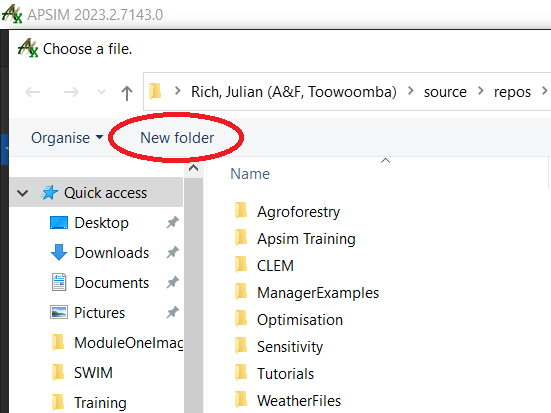Collapse the Quick access tree node
Image resolution: width=551 pixels, height=413 pixels.
[x=22, y=193]
